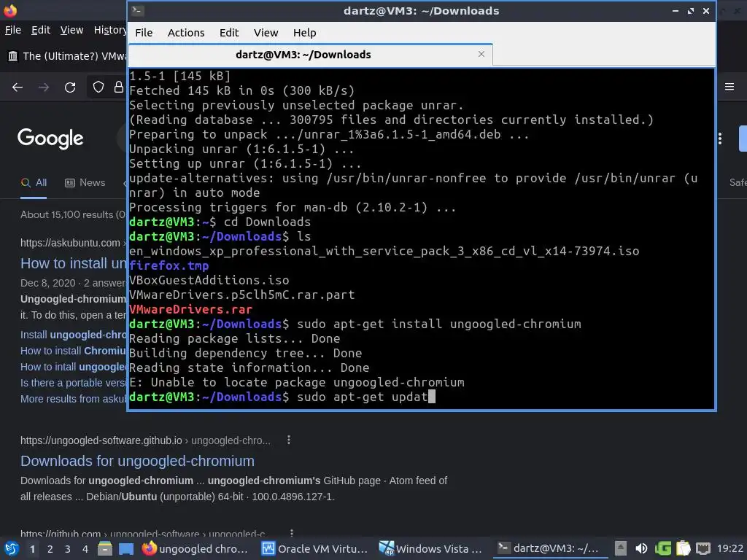The height and width of the screenshot is (560, 747).
Task: Select the dartz@VM3: ~/Downloads terminal tab
Action: point(303,55)
